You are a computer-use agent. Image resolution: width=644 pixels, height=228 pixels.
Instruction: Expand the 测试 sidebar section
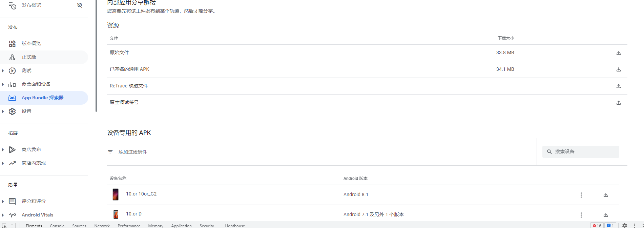pos(3,70)
